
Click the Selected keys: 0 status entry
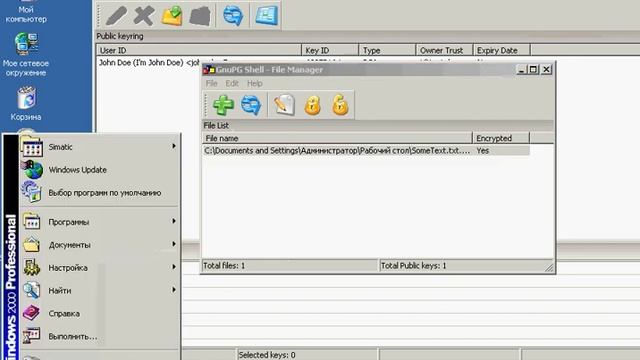click(267, 355)
